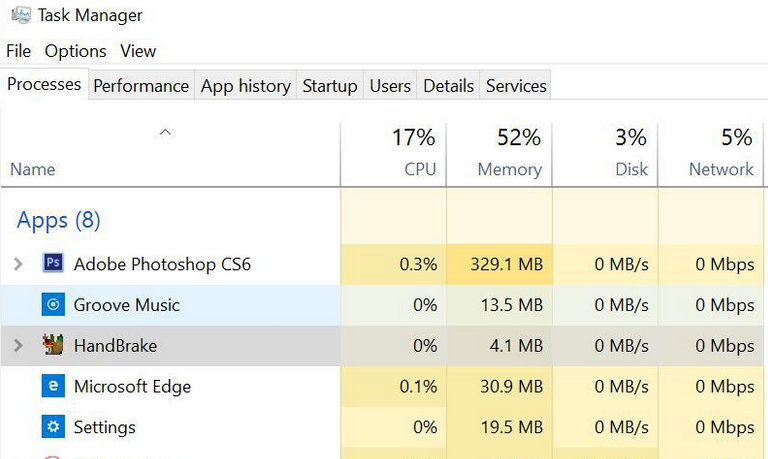Open the Startup tab
Viewport: 768px width, 459px height.
(x=329, y=86)
